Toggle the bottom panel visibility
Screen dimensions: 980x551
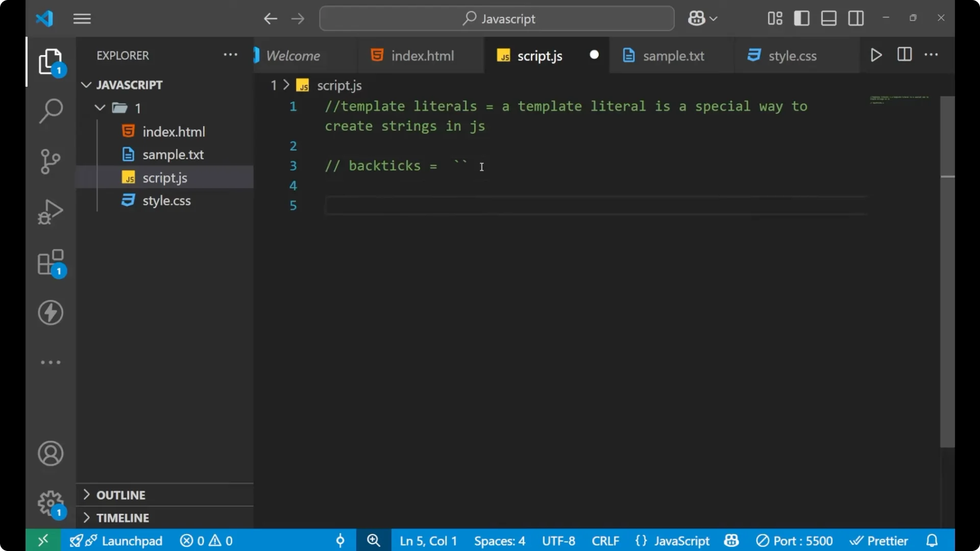[828, 18]
